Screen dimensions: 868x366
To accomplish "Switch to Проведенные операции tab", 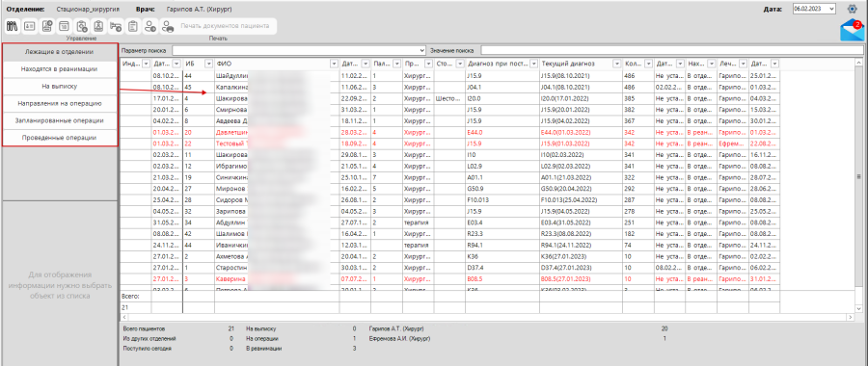I will (x=61, y=138).
